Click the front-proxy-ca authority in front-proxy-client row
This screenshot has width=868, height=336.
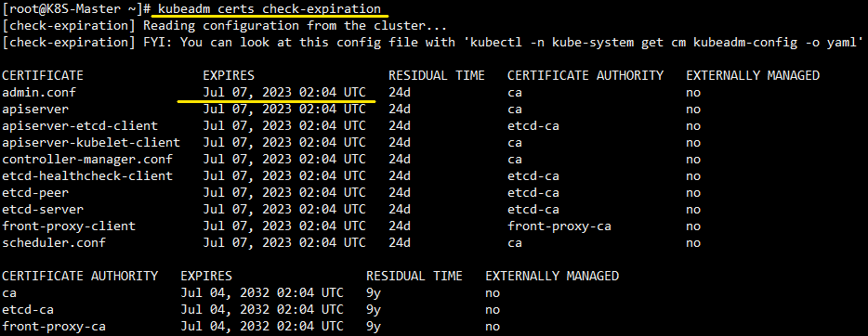[559, 226]
